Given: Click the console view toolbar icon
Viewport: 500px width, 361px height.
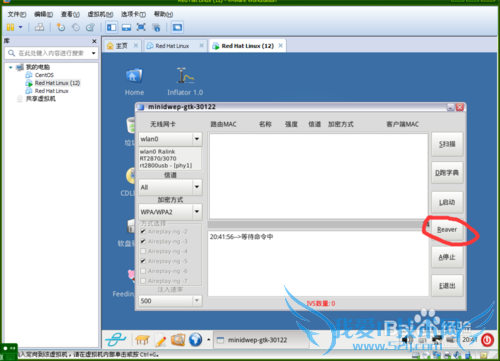Looking at the screenshot, I should [177, 27].
